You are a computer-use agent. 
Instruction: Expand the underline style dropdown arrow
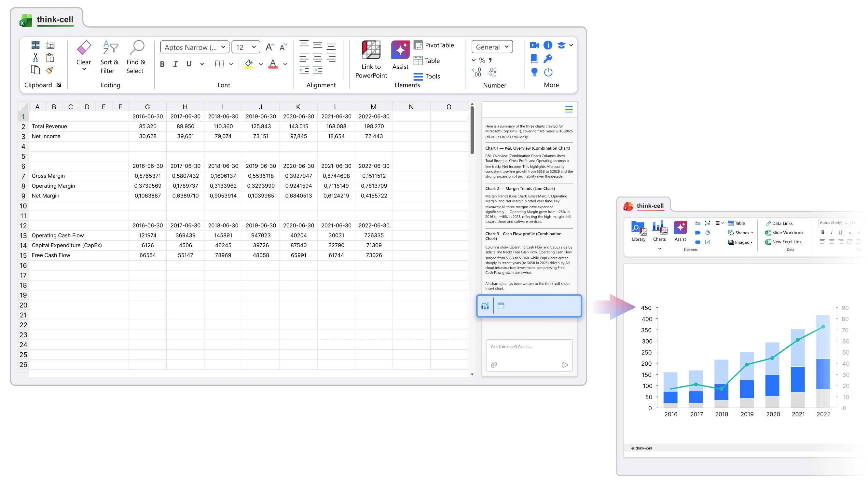202,64
